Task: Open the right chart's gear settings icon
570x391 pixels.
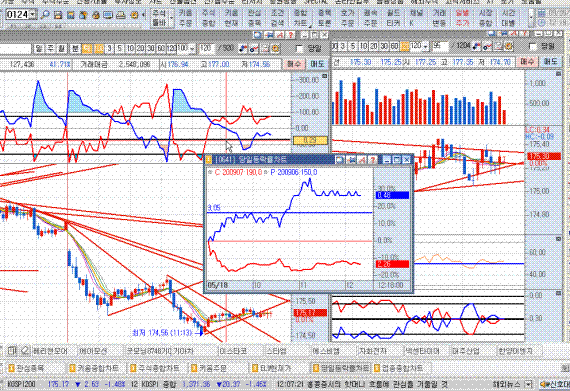Action: pyautogui.click(x=509, y=47)
